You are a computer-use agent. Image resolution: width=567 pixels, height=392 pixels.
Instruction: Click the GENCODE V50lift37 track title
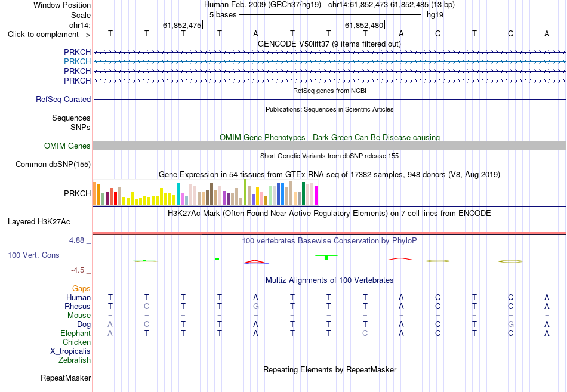329,44
